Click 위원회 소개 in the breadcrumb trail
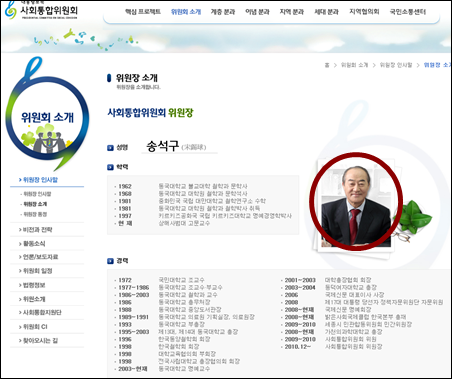The image size is (452, 379). pyautogui.click(x=354, y=65)
